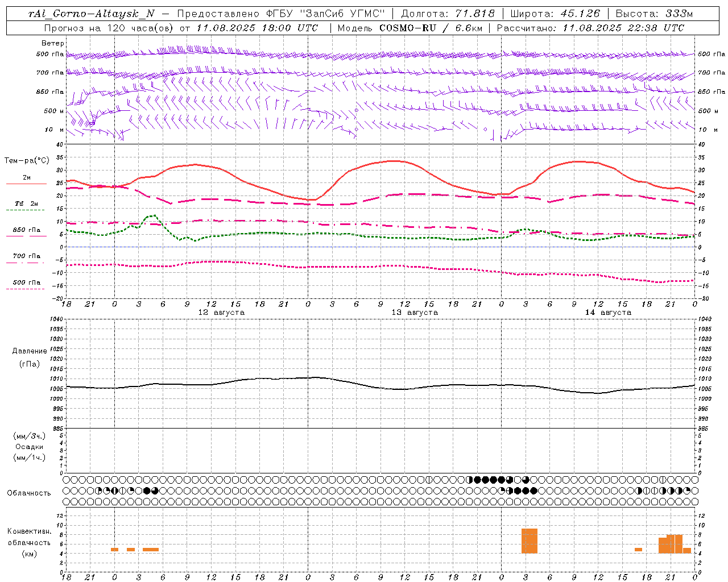
Task: Click the tallest orange convective cloud bar
Action: tap(530, 541)
